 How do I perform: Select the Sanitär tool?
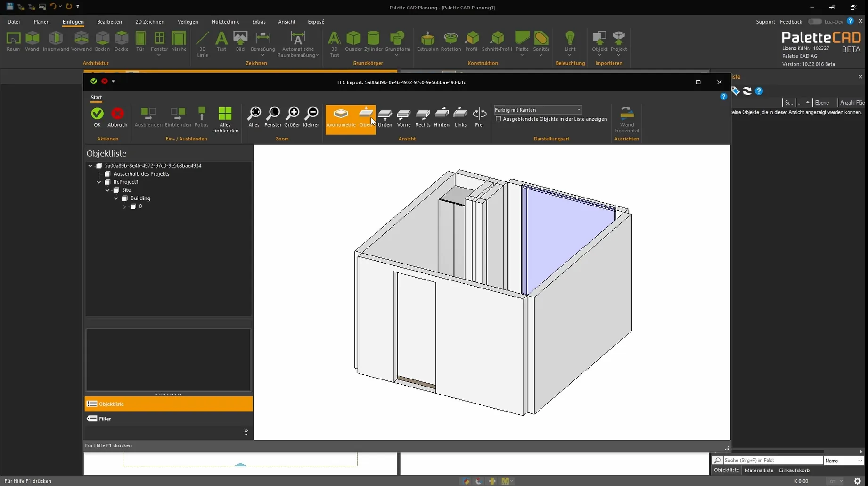point(541,42)
